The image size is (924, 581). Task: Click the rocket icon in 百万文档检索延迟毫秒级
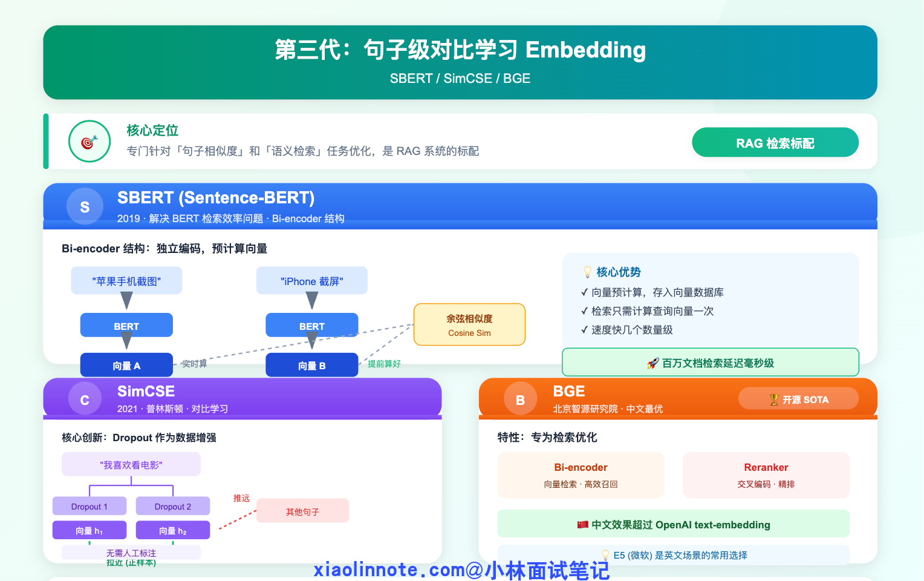coord(652,363)
